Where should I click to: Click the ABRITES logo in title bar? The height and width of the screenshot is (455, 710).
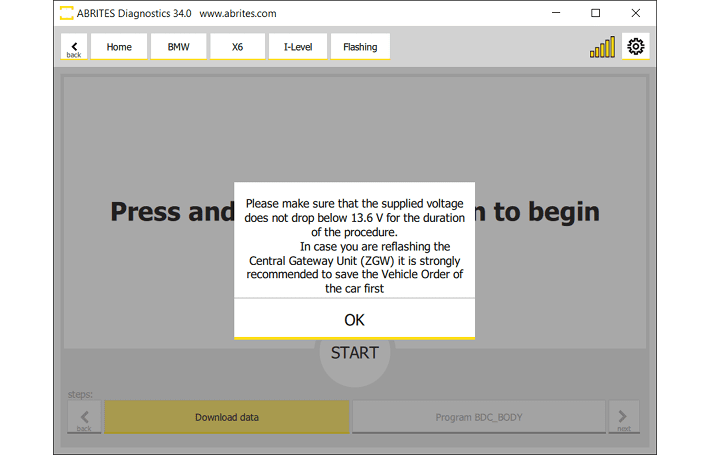pos(66,14)
